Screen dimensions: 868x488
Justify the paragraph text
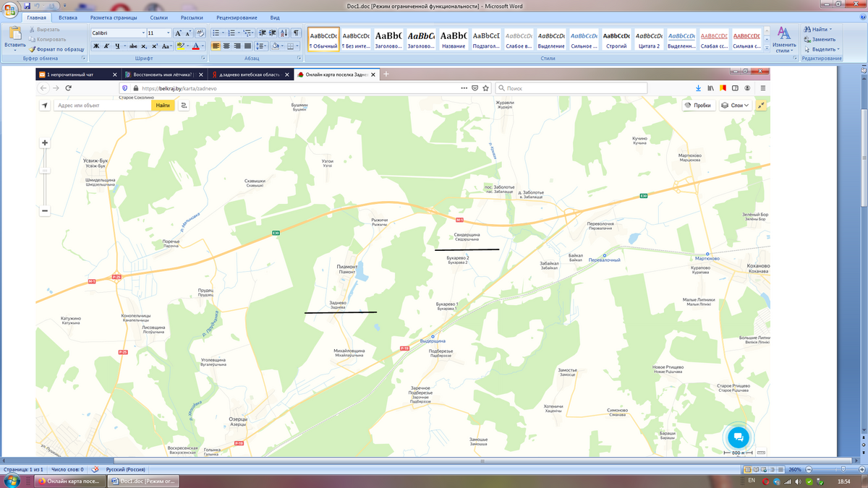point(247,46)
